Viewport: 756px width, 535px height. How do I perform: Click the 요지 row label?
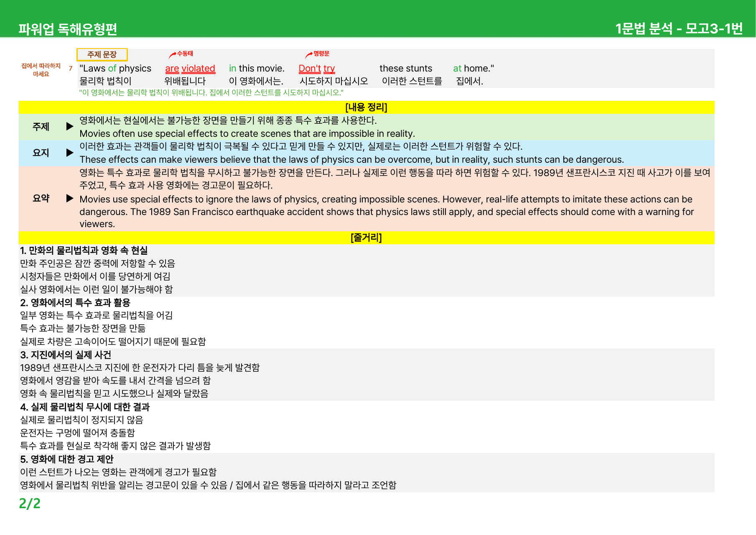[41, 153]
